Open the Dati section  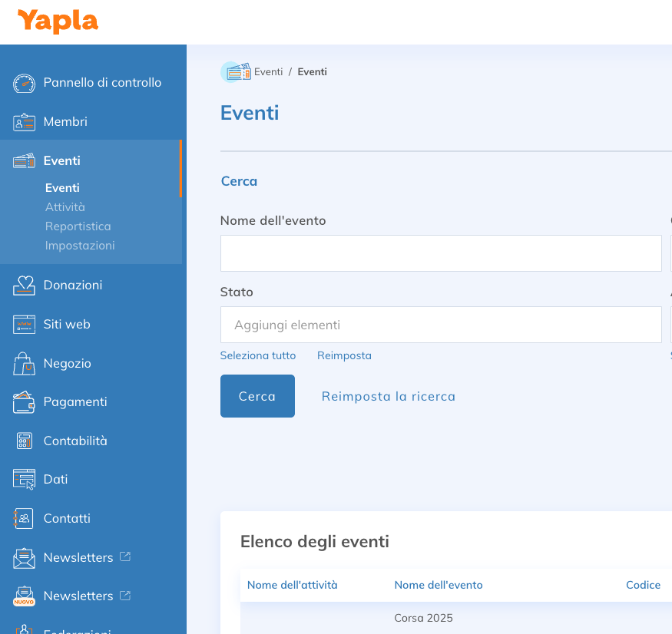56,479
